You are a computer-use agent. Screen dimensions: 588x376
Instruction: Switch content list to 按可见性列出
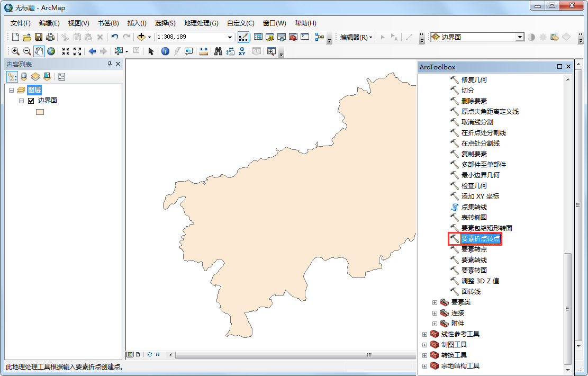[x=35, y=77]
